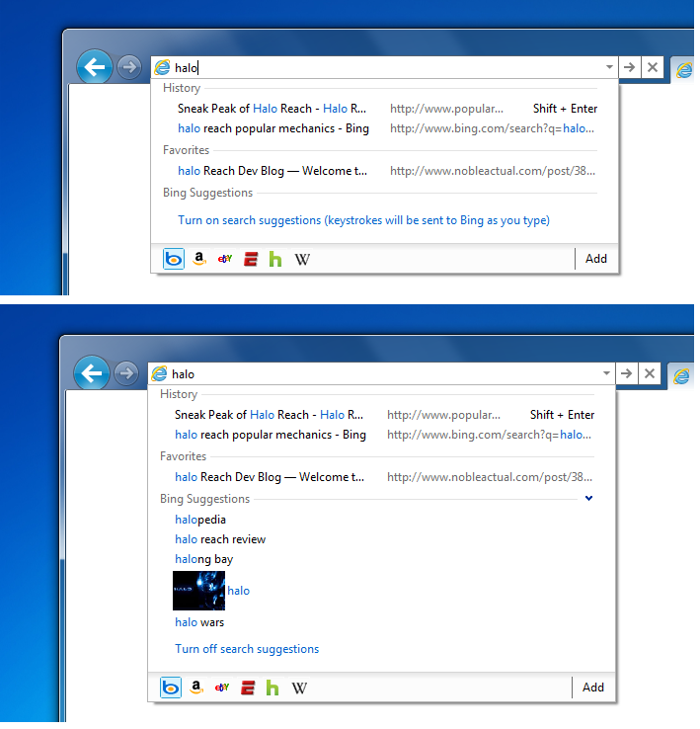Open Sneak Peak of Halo Reach in top window
Viewport: 700px width, 729px height.
272,109
